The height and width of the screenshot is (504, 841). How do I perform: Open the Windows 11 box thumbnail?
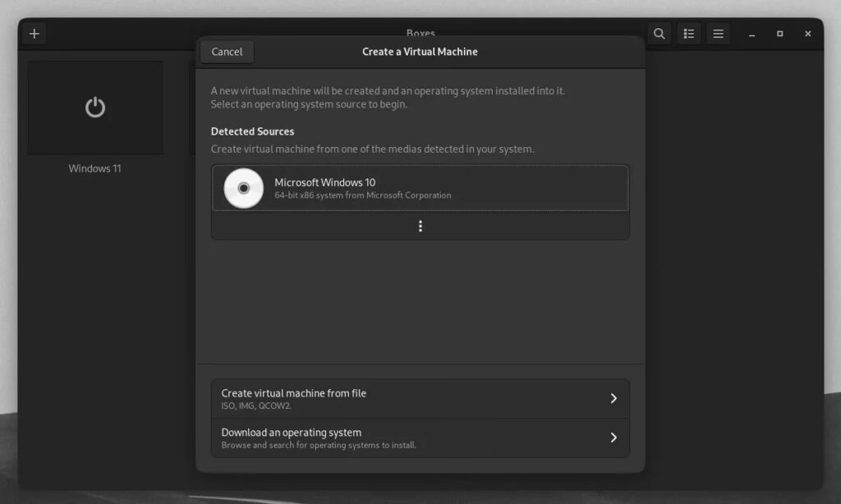pyautogui.click(x=95, y=108)
